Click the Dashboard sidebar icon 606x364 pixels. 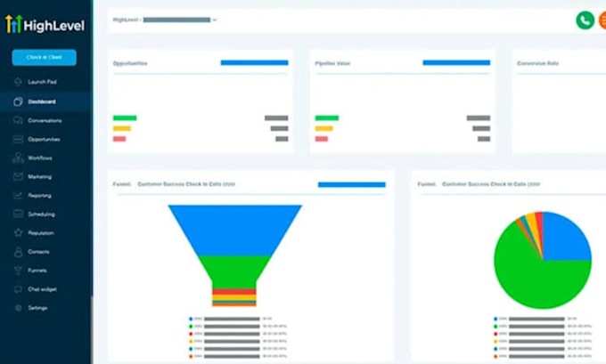[x=18, y=101]
